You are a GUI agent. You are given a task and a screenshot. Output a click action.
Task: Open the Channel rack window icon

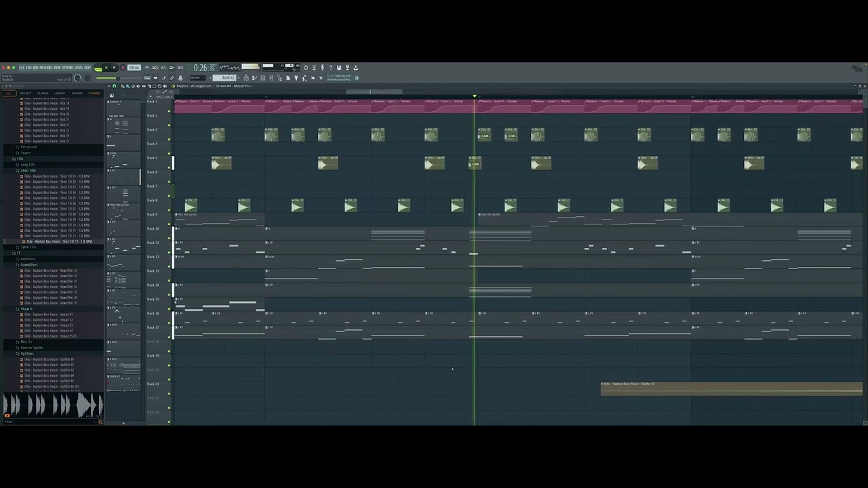(x=262, y=78)
